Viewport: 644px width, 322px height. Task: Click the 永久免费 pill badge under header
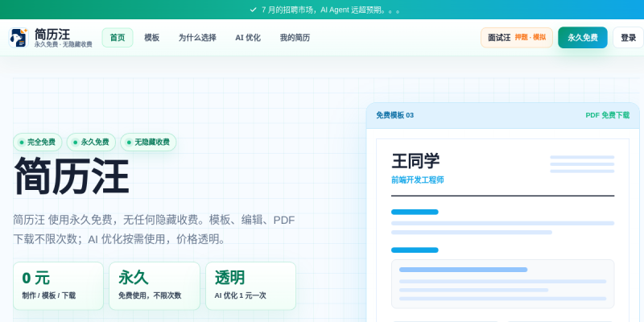point(91,142)
